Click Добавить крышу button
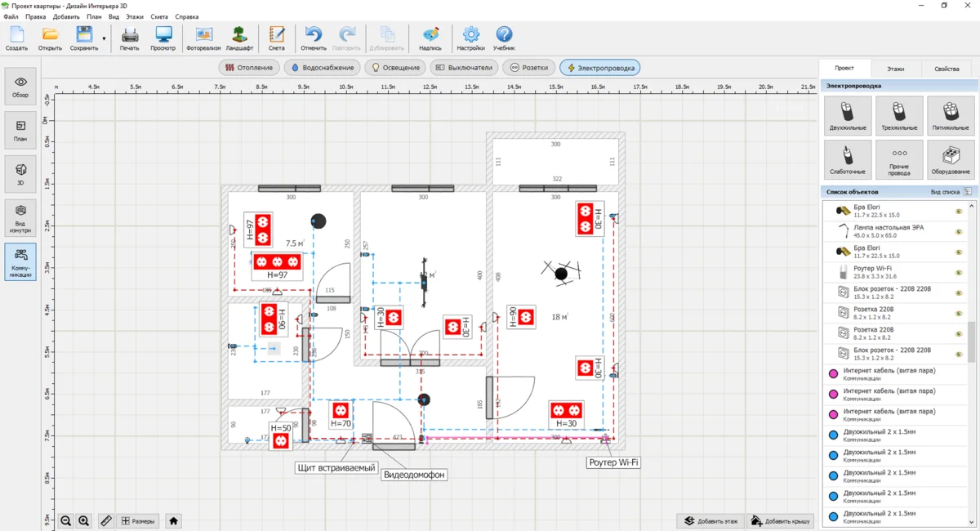980x531 pixels. [780, 521]
